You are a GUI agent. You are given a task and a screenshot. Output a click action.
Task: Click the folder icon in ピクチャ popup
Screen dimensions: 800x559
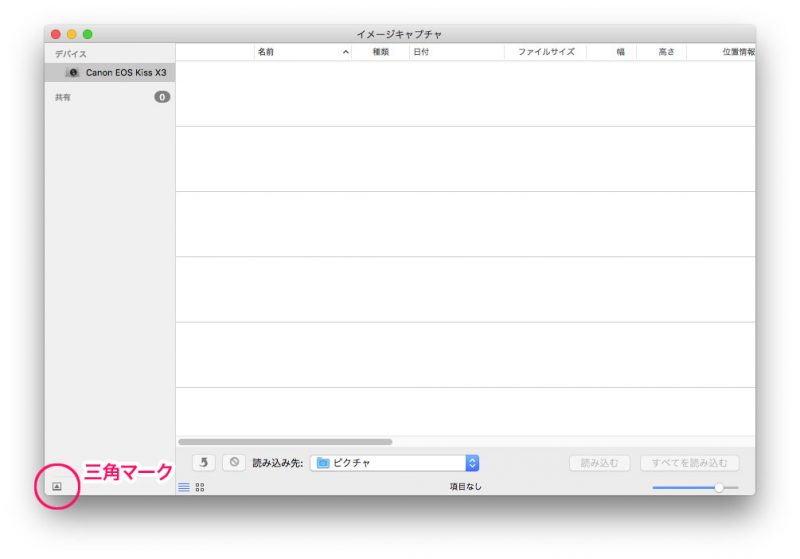tap(323, 463)
